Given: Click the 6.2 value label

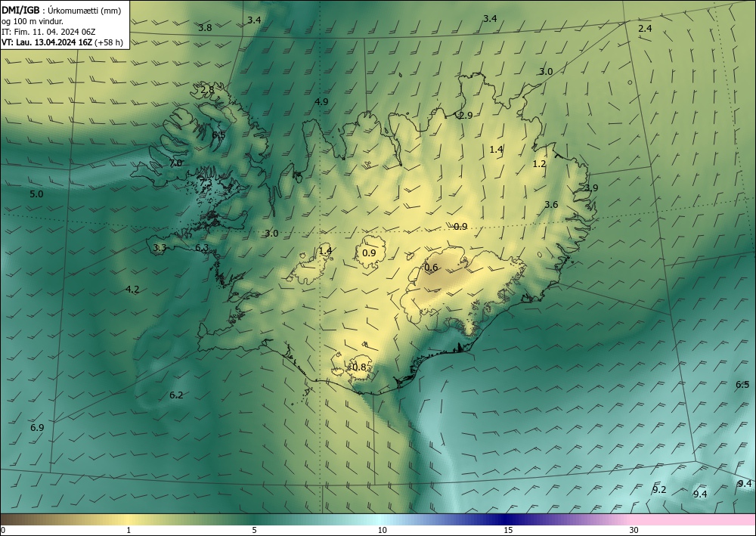Looking at the screenshot, I should [176, 395].
